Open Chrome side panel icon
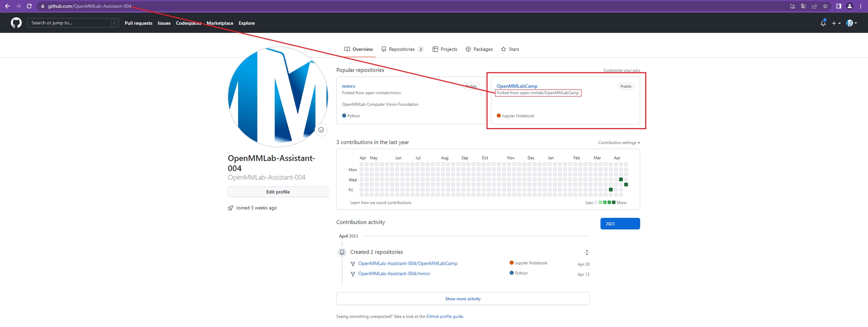The height and width of the screenshot is (327, 868). tap(839, 6)
